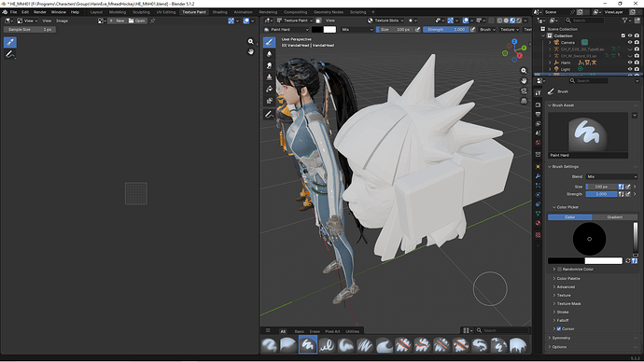Click the New image button

click(x=117, y=21)
